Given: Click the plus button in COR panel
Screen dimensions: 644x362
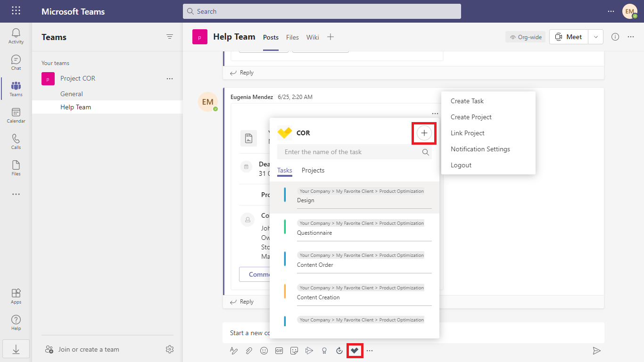Looking at the screenshot, I should click(424, 133).
